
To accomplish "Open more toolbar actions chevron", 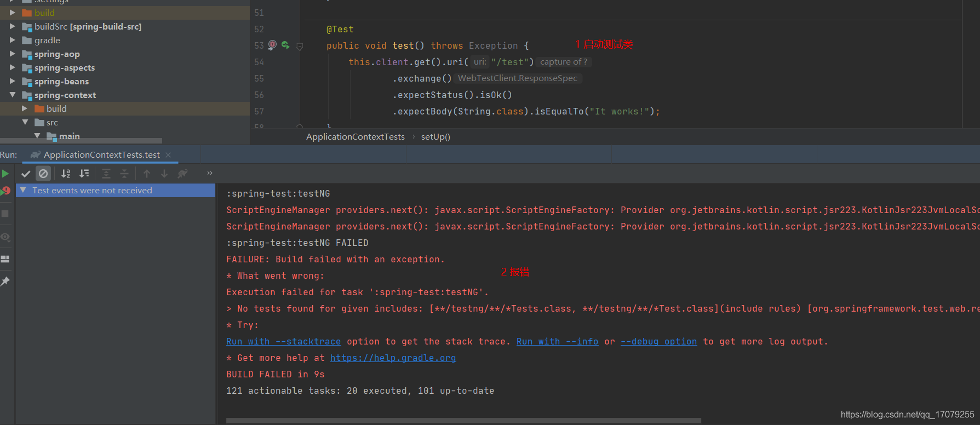I will 210,173.
